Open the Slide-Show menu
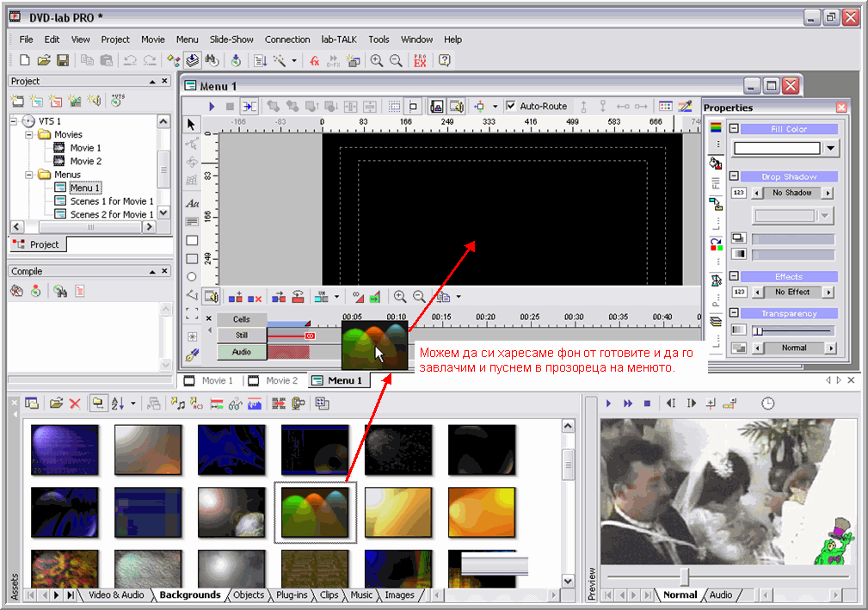This screenshot has width=868, height=610. pyautogui.click(x=231, y=40)
